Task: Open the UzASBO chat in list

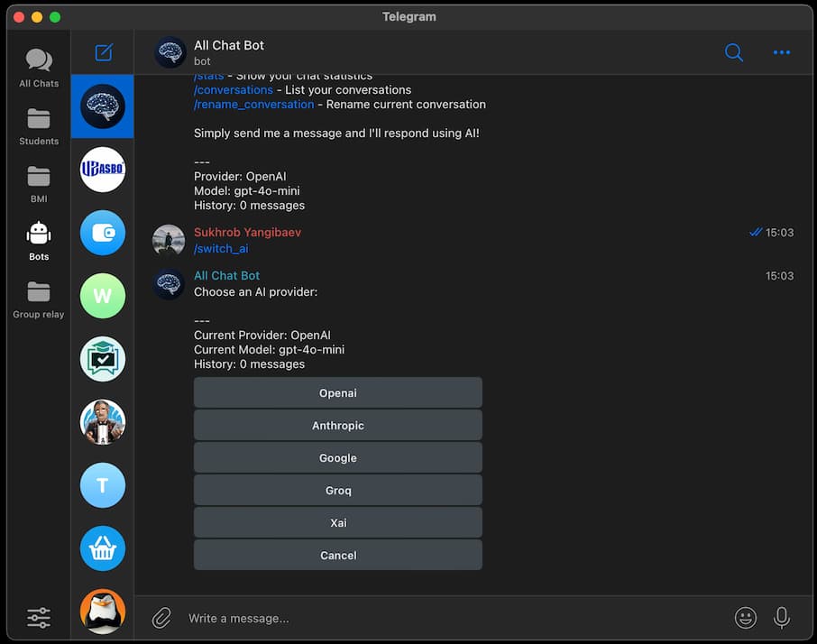Action: (x=103, y=170)
